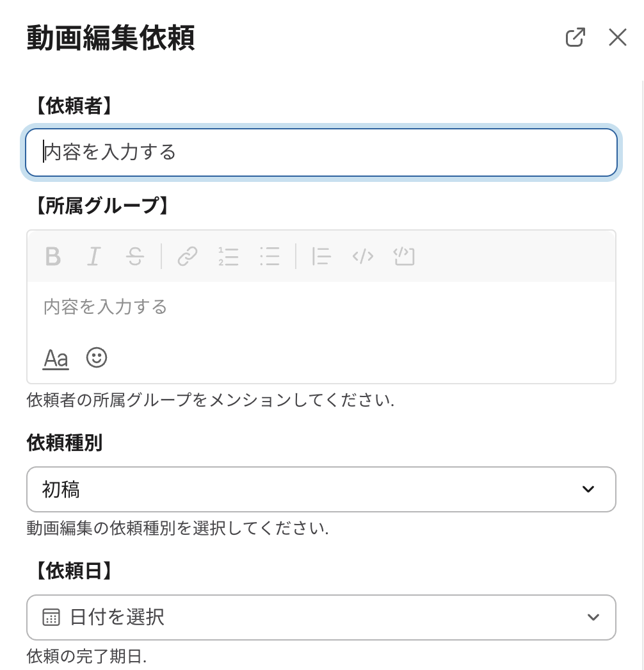Close the 動画編集依頼 form
This screenshot has width=644, height=670.
617,38
